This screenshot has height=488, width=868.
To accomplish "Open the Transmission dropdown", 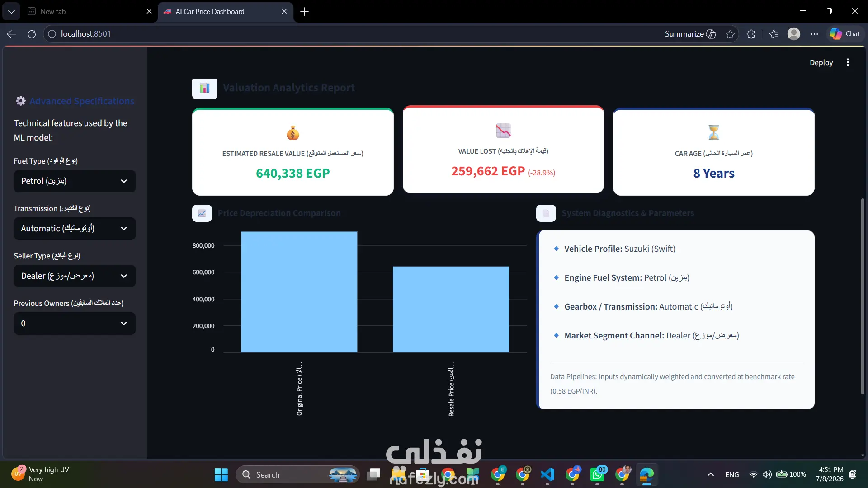I will pyautogui.click(x=75, y=229).
